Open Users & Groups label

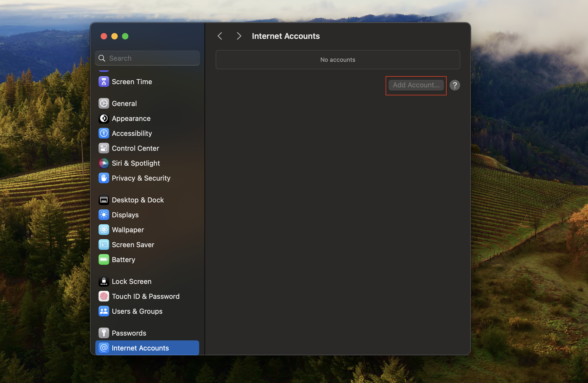(137, 311)
